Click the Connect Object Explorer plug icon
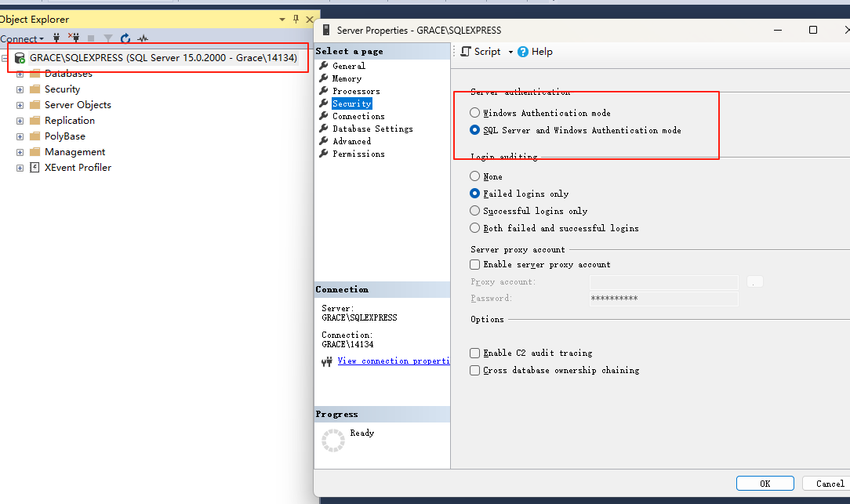The height and width of the screenshot is (504, 850). pyautogui.click(x=56, y=38)
